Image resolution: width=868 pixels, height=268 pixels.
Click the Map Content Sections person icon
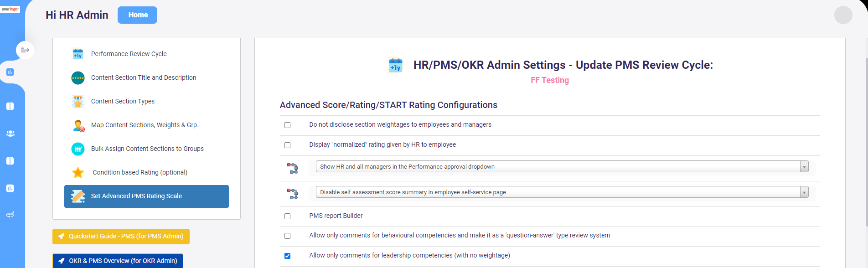click(78, 125)
